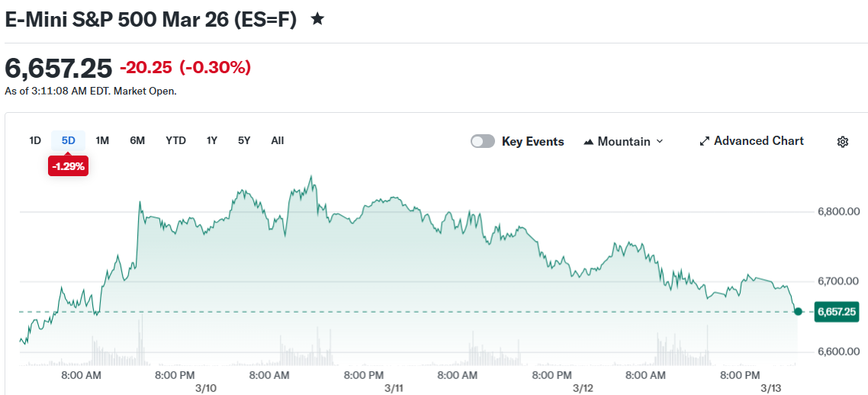868x395 pixels.
Task: Switch chart to 6M range
Action: click(137, 140)
